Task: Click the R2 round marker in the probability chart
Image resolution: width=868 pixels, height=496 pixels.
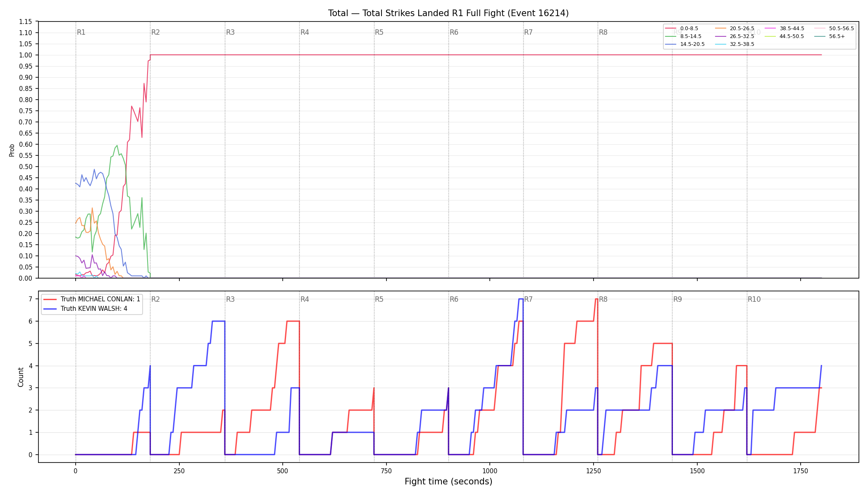Action: 155,32
